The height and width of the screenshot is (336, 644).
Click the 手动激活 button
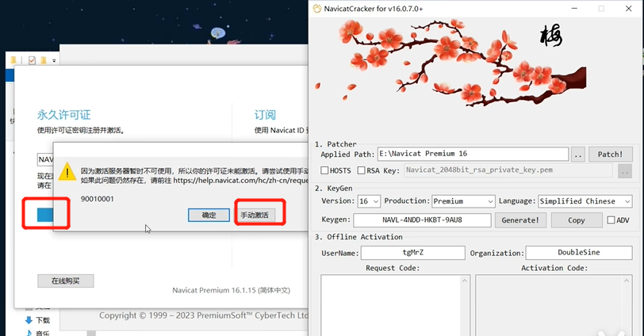point(255,215)
